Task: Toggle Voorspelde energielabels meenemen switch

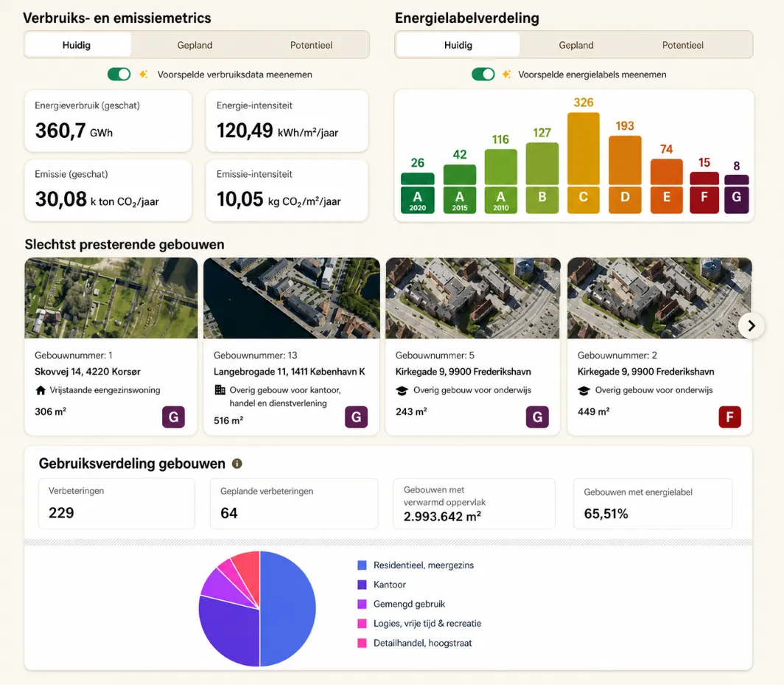Action: [x=483, y=74]
